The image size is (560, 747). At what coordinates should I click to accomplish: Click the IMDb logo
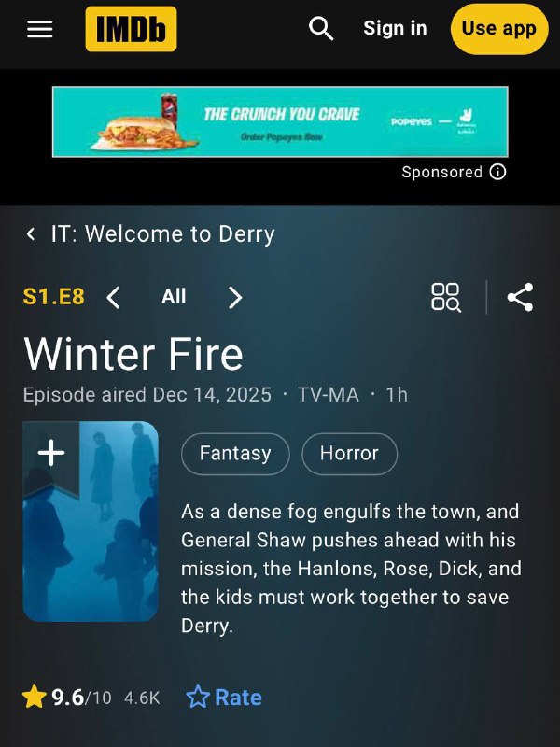[131, 29]
